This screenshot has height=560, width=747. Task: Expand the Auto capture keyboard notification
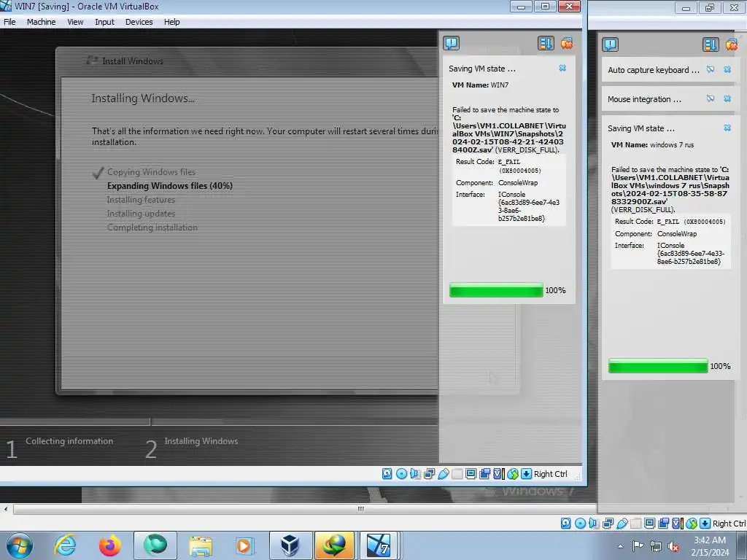coord(654,70)
